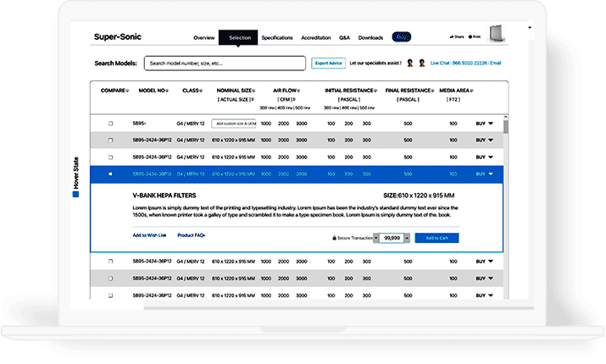
Task: Click the first specialist avatar icon
Action: pyautogui.click(x=410, y=63)
